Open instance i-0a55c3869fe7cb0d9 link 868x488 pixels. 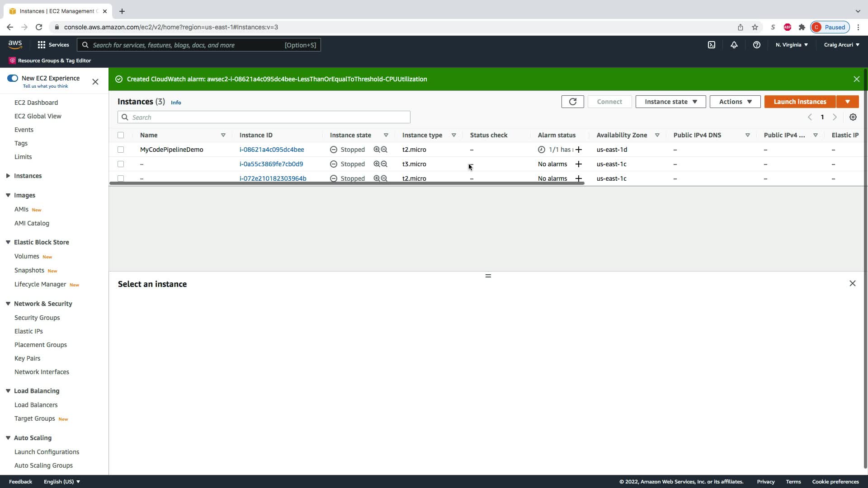[271, 164]
